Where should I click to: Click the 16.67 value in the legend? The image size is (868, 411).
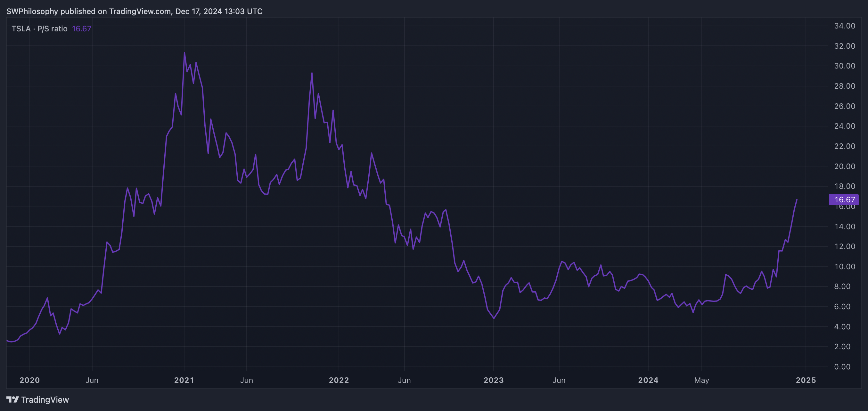click(82, 28)
